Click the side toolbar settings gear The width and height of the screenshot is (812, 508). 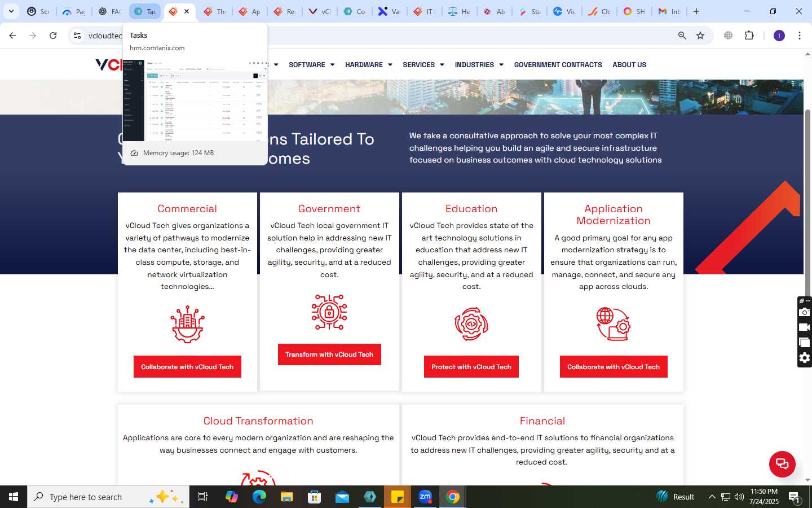click(x=805, y=358)
